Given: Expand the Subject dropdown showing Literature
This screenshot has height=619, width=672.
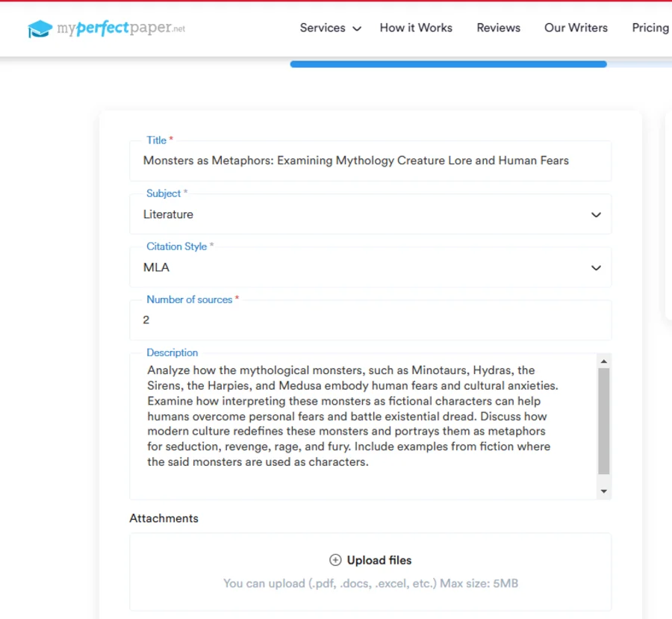Looking at the screenshot, I should [370, 214].
